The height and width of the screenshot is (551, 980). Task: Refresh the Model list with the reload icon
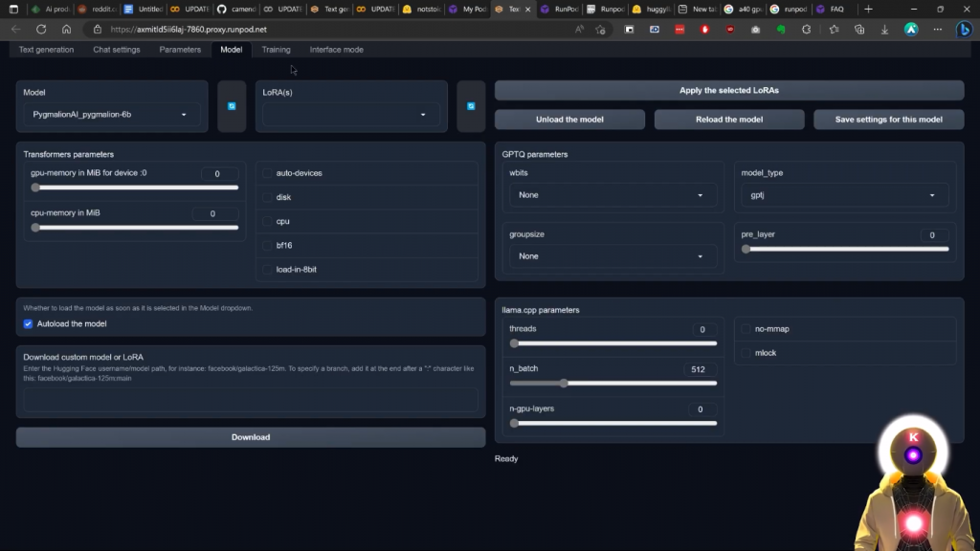tap(232, 106)
